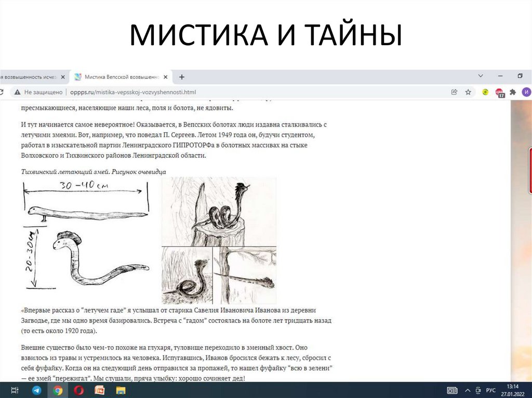
Task: Open PowerPoint from the taskbar
Action: coord(99,390)
